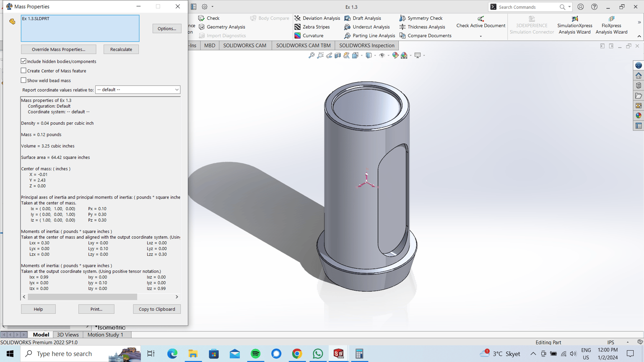Switch to MBD tab
The image size is (644, 362).
coord(210,45)
